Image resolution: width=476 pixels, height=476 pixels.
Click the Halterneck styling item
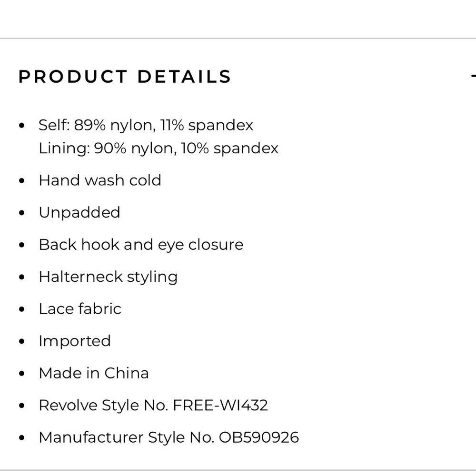(x=108, y=277)
